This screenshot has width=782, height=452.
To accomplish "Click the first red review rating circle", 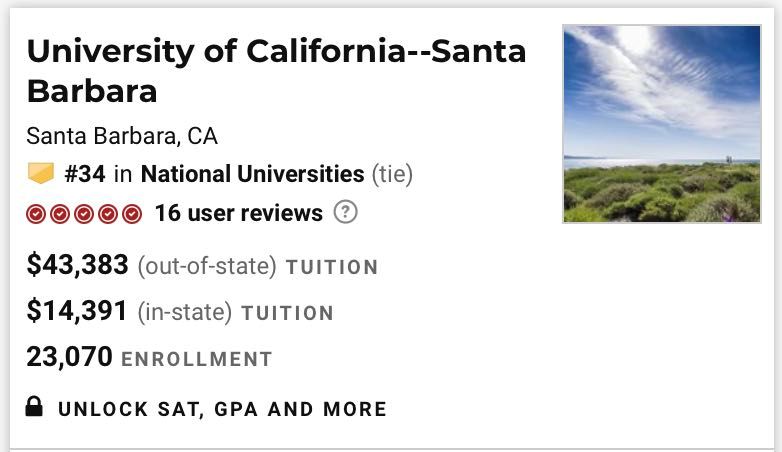I will click(x=36, y=214).
